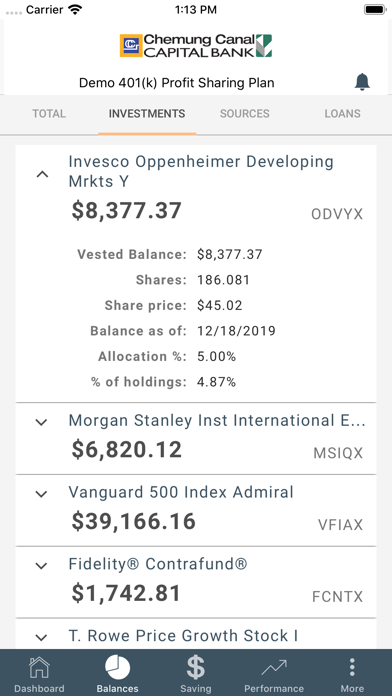
Task: Open the notifications bell icon
Action: [x=362, y=82]
